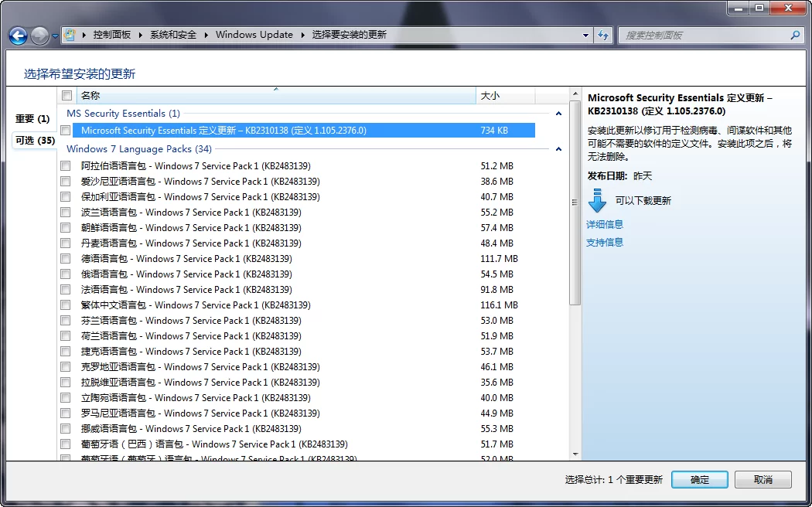Select the 芬兰语语言包 update row text
Image resolution: width=812 pixels, height=507 pixels.
pyautogui.click(x=191, y=321)
